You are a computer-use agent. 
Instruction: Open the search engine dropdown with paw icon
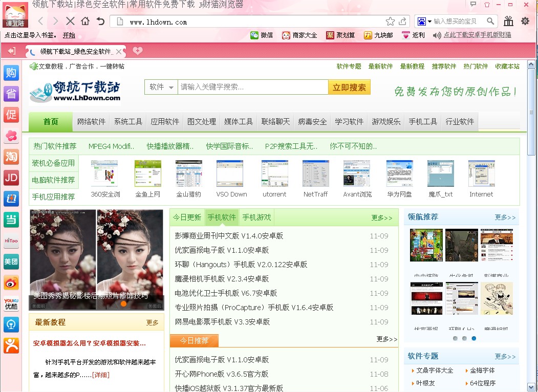[424, 21]
